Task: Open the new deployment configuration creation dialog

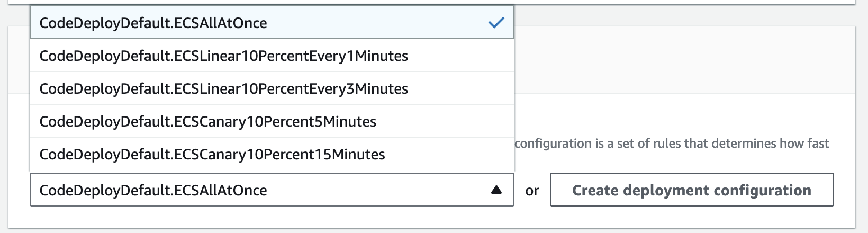Action: pyautogui.click(x=691, y=190)
